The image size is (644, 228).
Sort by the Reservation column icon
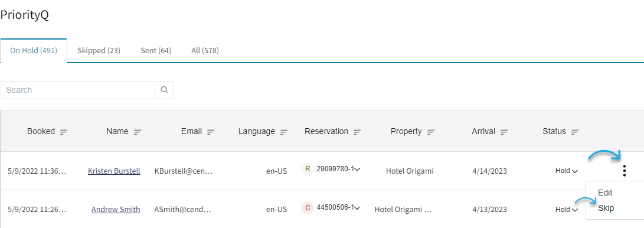point(357,132)
